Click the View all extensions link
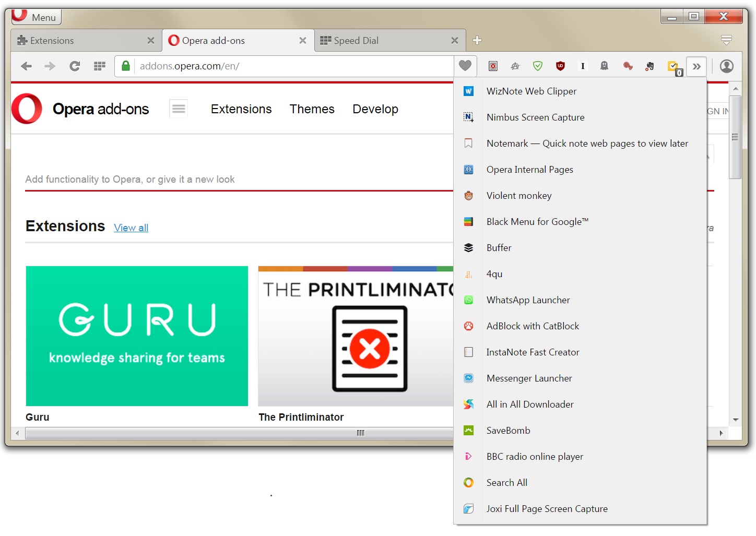The width and height of the screenshot is (756, 536). coord(131,228)
